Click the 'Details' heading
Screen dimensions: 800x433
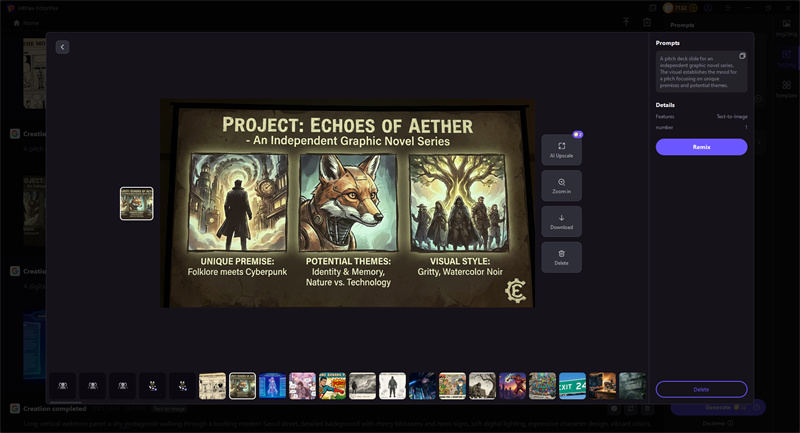pyautogui.click(x=665, y=105)
